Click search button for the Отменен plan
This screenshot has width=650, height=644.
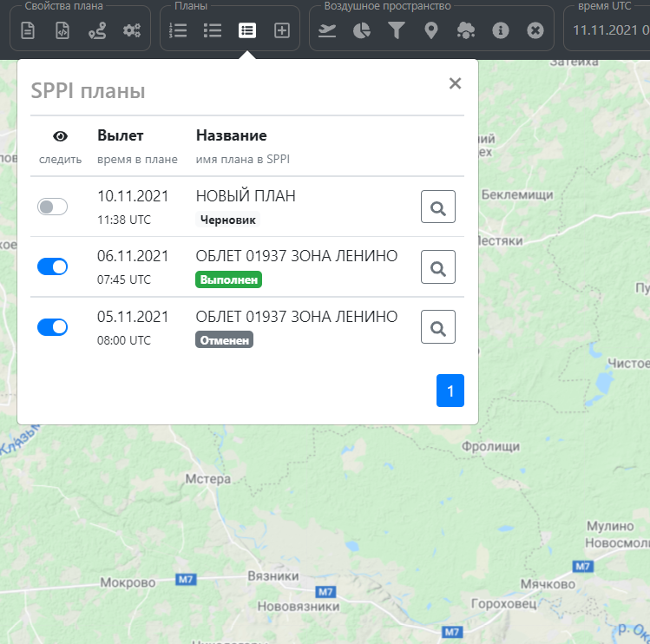[x=438, y=327]
